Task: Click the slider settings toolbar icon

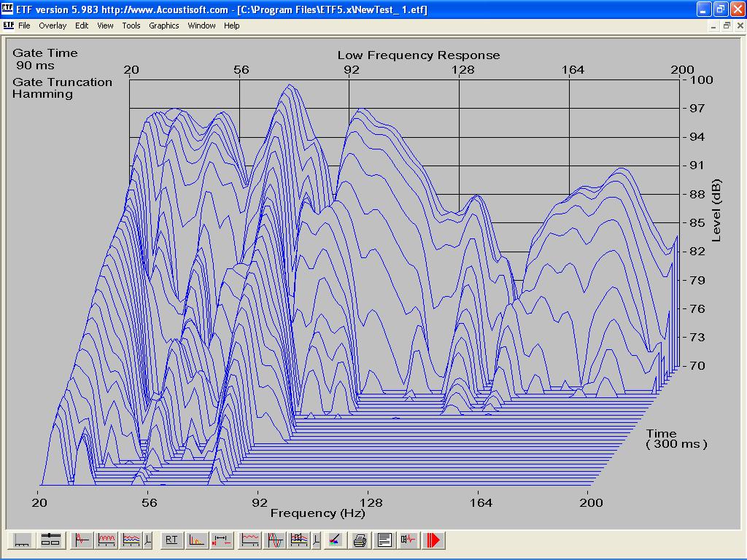Action: click(50, 540)
